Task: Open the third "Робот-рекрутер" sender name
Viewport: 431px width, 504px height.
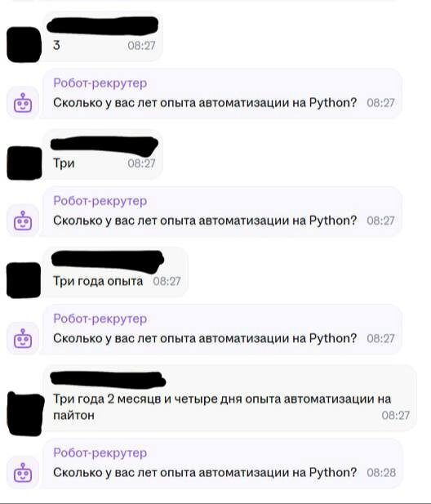Action: point(100,319)
